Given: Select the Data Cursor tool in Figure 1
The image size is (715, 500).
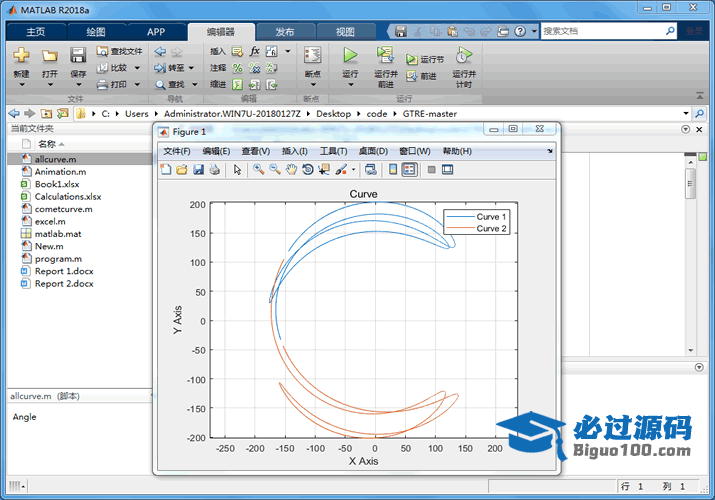Looking at the screenshot, I should [x=324, y=170].
